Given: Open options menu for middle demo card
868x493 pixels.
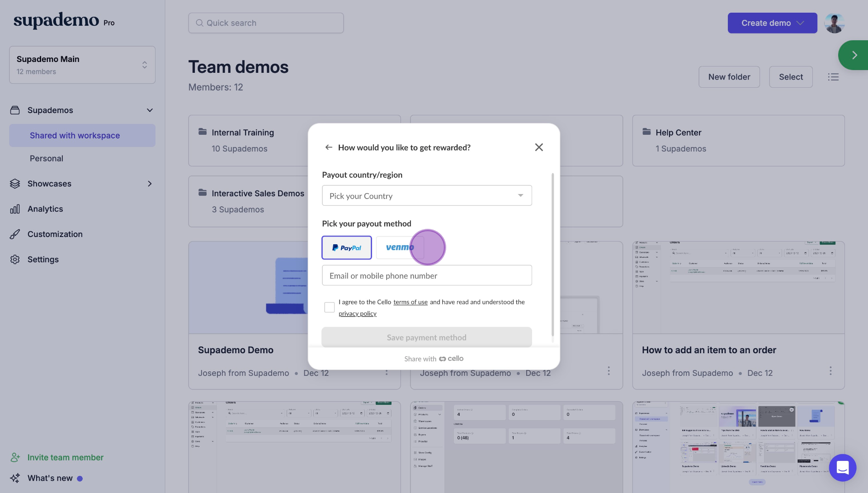Looking at the screenshot, I should (x=609, y=371).
